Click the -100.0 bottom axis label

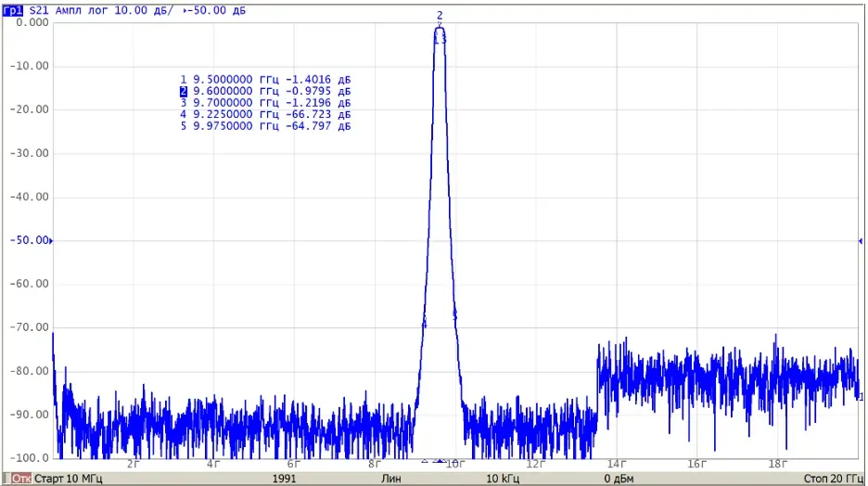(30, 458)
